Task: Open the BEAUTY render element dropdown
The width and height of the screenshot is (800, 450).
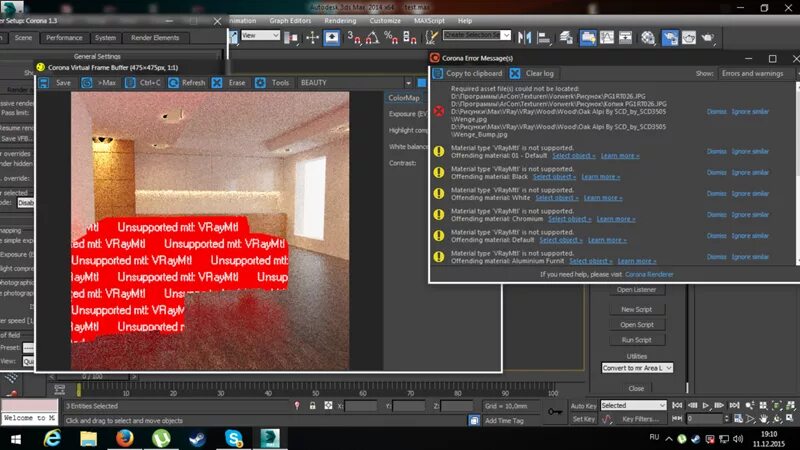Action: (x=355, y=83)
